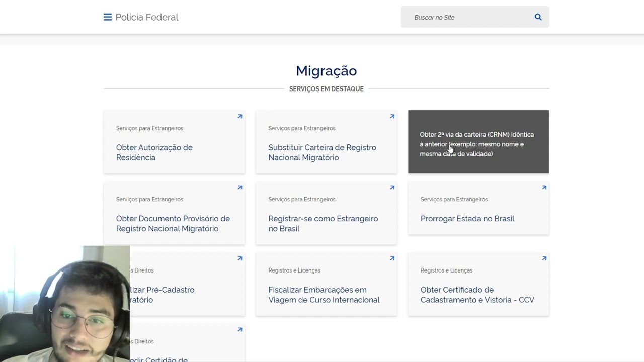644x362 pixels.
Task: Open Prorrogar Estada no Brasil
Action: coord(467,219)
